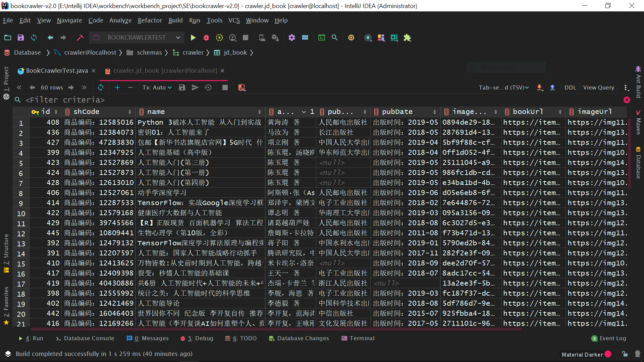
Task: Reload table data with the refresh icon
Action: [101, 87]
